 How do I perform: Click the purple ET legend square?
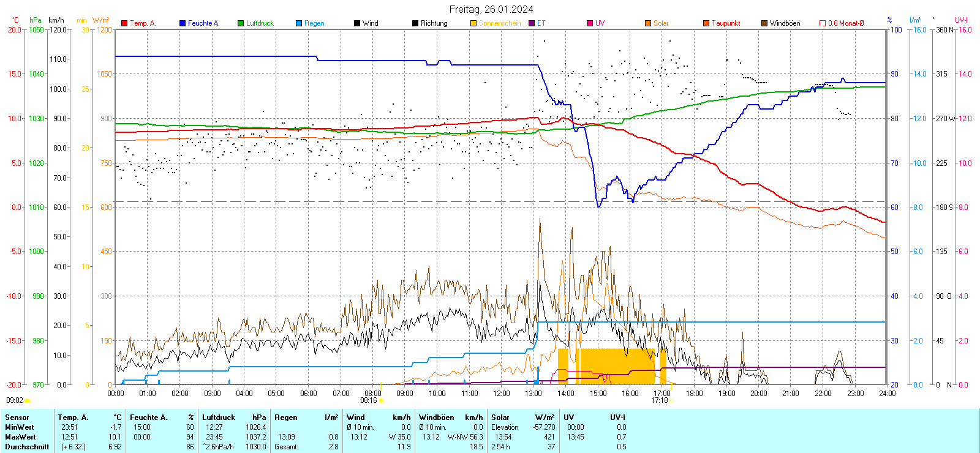point(532,23)
